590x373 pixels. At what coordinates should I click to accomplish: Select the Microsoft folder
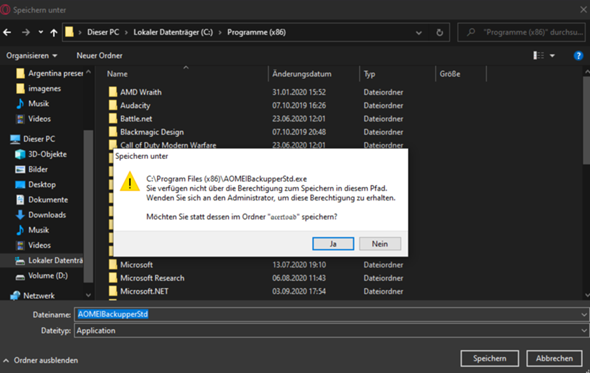[x=136, y=265]
